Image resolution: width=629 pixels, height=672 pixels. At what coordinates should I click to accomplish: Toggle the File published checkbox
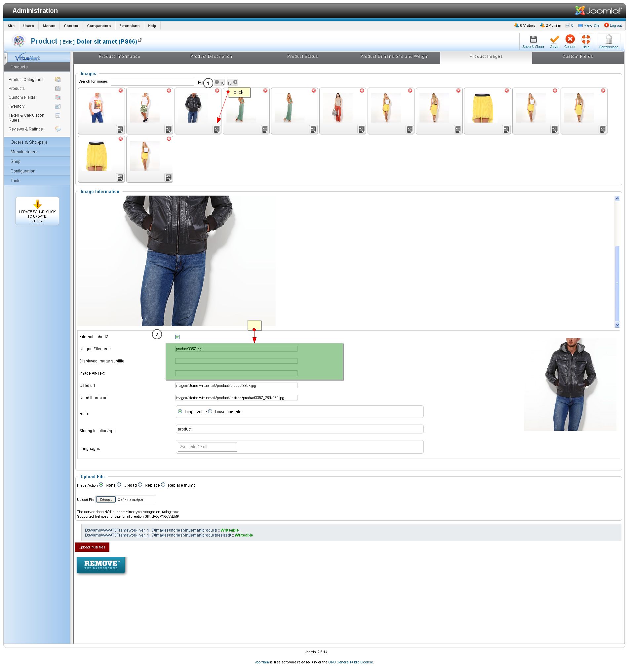pyautogui.click(x=177, y=337)
